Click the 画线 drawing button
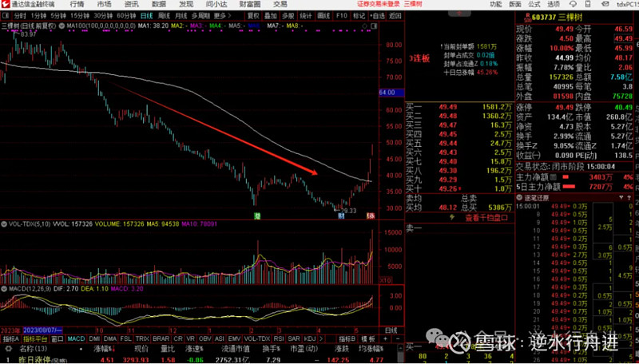The width and height of the screenshot is (639, 364). [323, 16]
